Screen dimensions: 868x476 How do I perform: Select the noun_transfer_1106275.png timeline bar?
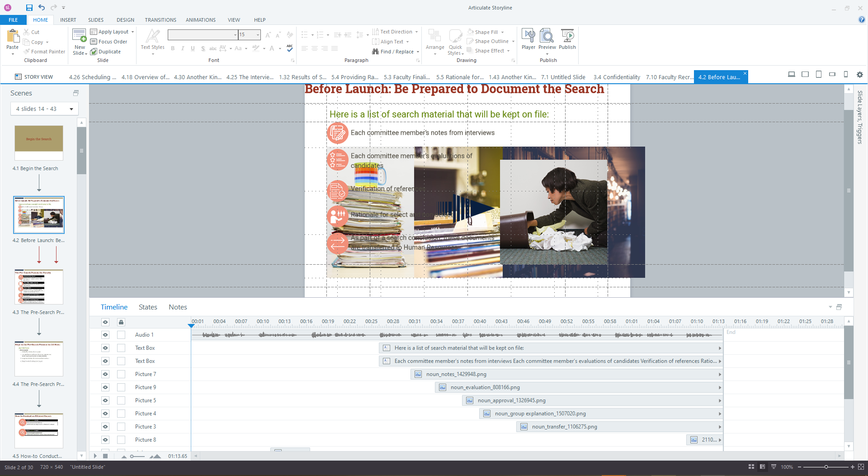click(x=619, y=427)
